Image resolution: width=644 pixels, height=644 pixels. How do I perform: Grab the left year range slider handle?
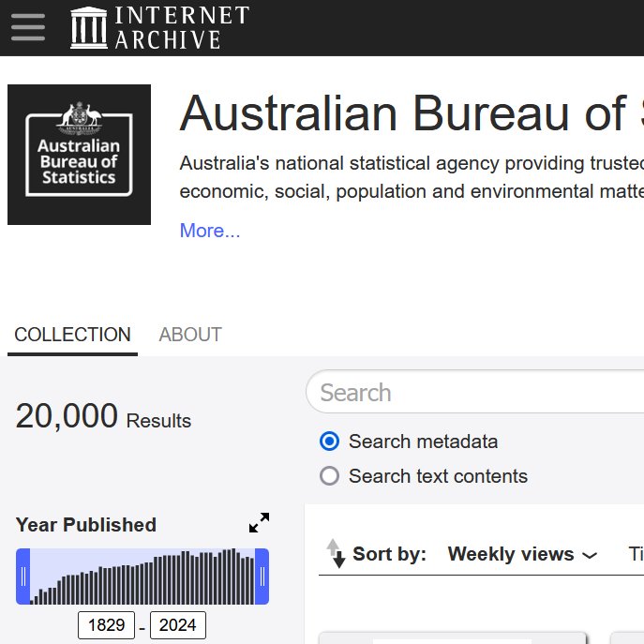(23, 577)
